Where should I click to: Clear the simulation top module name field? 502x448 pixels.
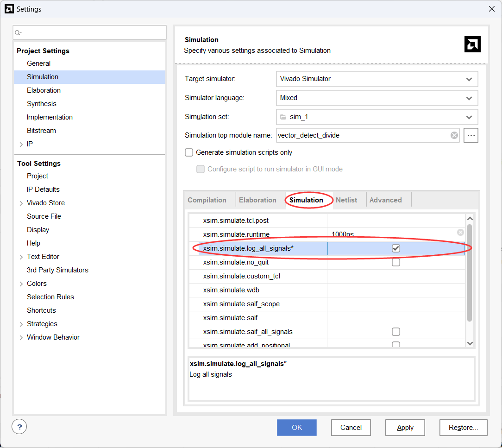454,135
